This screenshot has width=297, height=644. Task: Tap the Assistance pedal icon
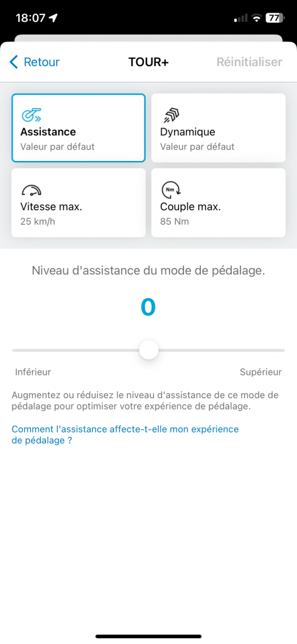[31, 116]
